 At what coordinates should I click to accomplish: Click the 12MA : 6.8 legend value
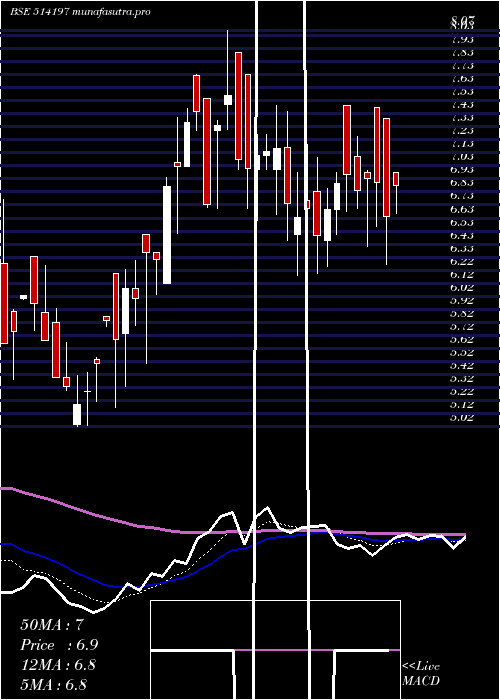point(58,665)
